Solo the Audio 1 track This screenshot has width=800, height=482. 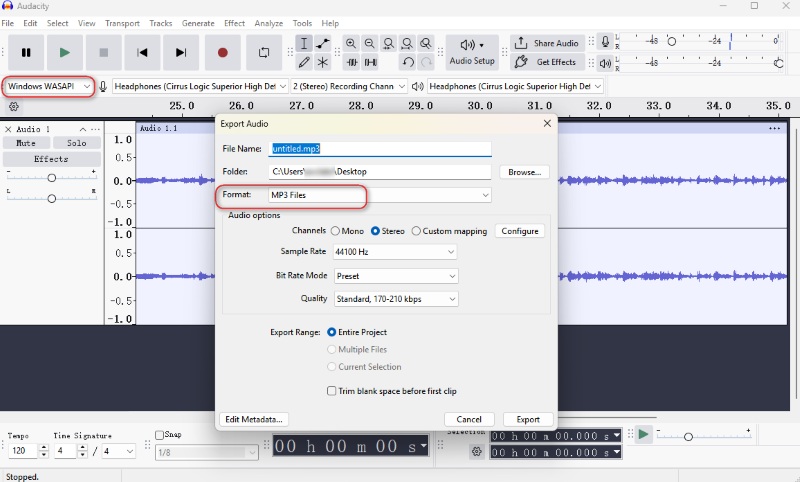coord(77,143)
